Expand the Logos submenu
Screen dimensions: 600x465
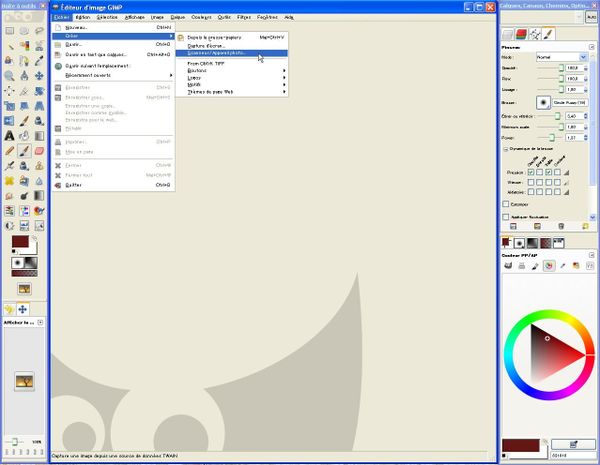232,78
